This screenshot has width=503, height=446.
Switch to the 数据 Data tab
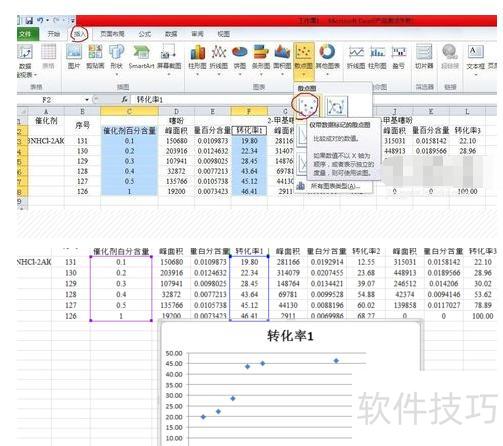(171, 34)
